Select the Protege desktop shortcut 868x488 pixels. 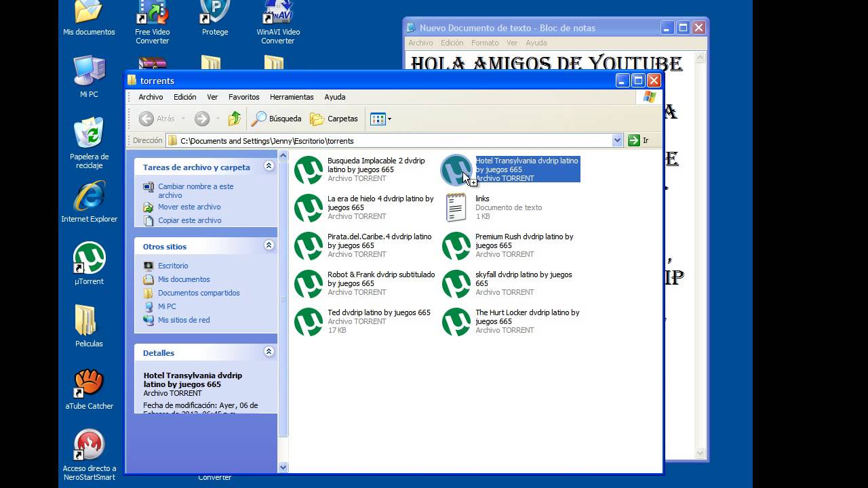tap(215, 18)
